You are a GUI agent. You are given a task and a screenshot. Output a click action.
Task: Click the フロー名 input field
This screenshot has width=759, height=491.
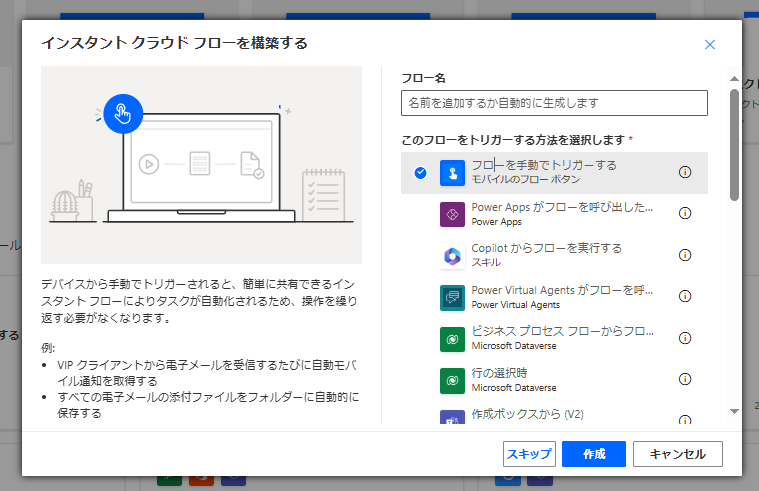click(554, 103)
